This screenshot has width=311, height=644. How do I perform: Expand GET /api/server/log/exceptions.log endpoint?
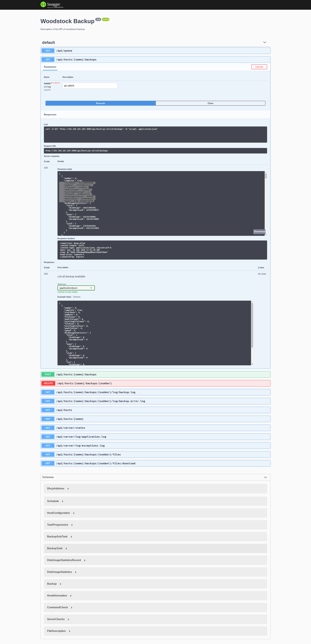click(155, 446)
